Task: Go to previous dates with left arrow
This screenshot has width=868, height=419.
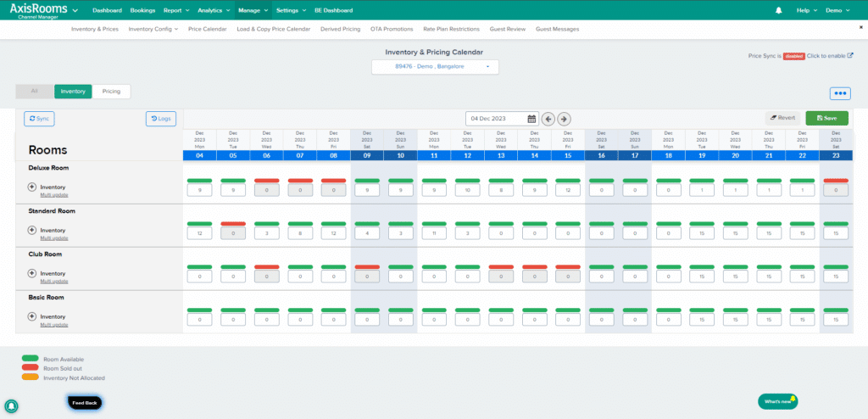Action: pyautogui.click(x=548, y=119)
